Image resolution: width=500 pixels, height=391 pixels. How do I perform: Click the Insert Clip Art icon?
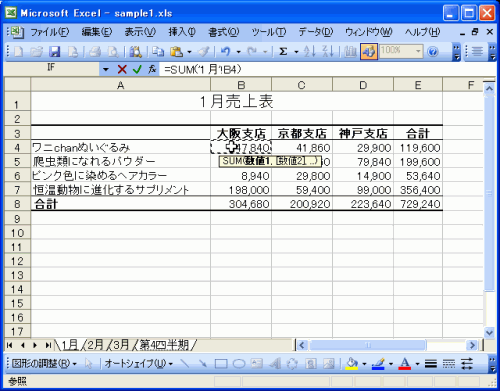click(x=311, y=364)
